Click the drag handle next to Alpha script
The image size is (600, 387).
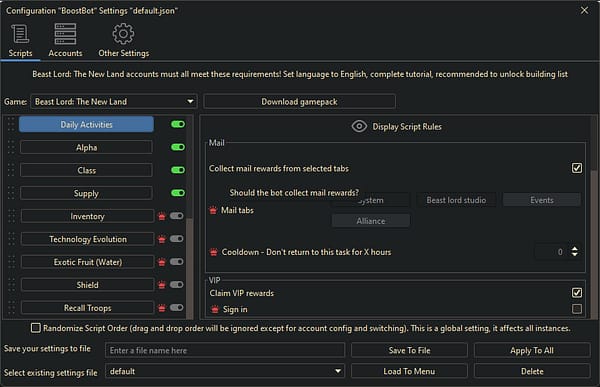click(11, 147)
